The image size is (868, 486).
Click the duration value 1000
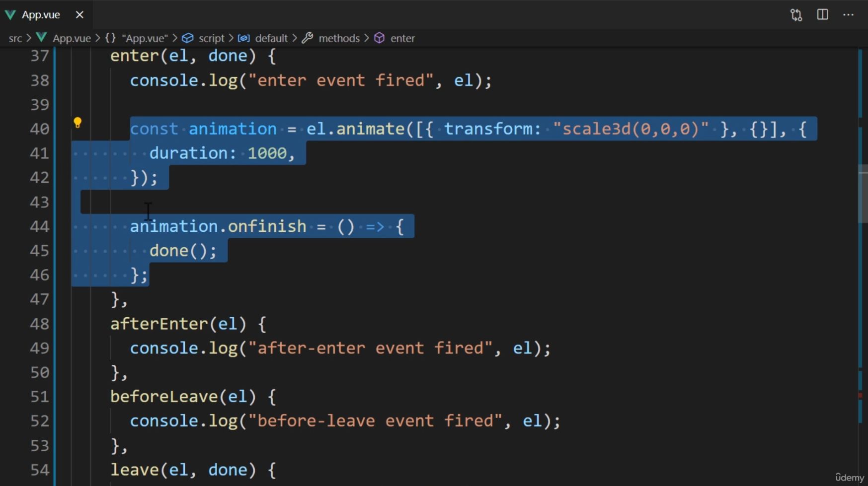[267, 153]
